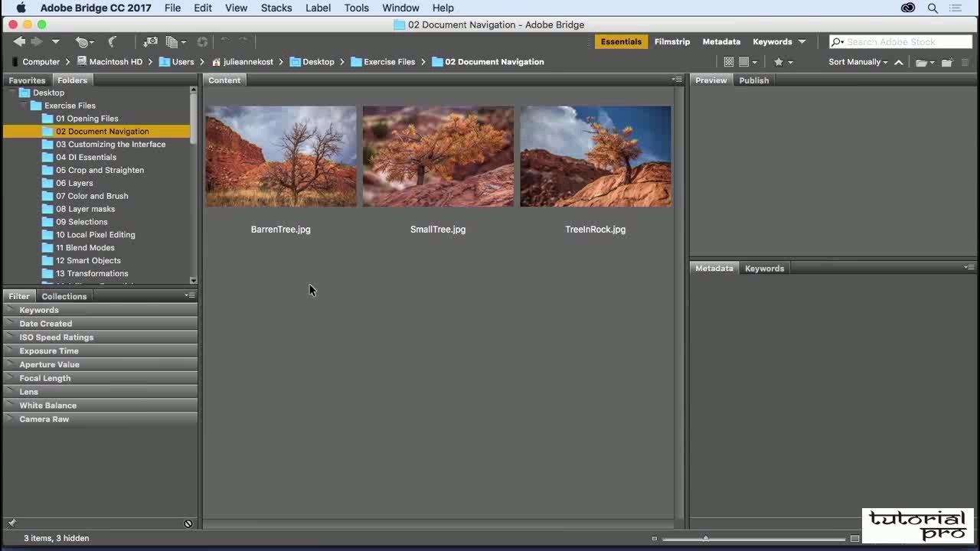Click the thumbnail size slider handle
980x551 pixels.
pyautogui.click(x=705, y=539)
